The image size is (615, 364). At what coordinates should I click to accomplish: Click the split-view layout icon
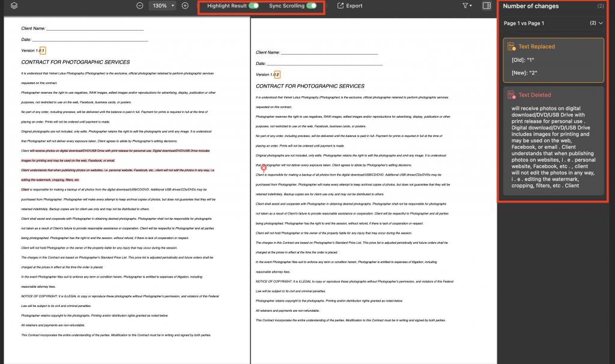tap(487, 5)
